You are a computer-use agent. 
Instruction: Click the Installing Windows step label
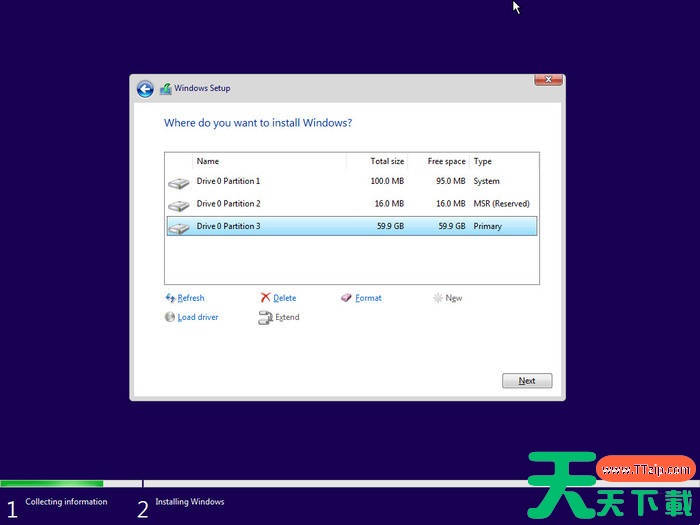pyautogui.click(x=190, y=502)
